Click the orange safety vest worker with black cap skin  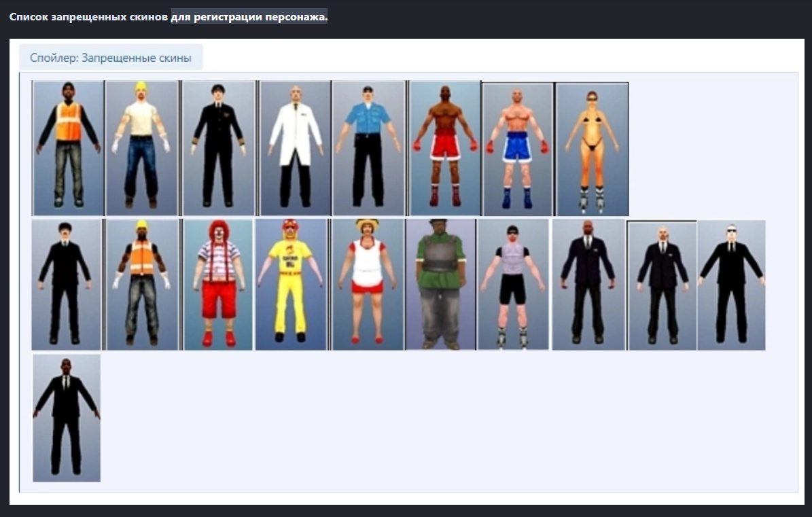(x=68, y=148)
